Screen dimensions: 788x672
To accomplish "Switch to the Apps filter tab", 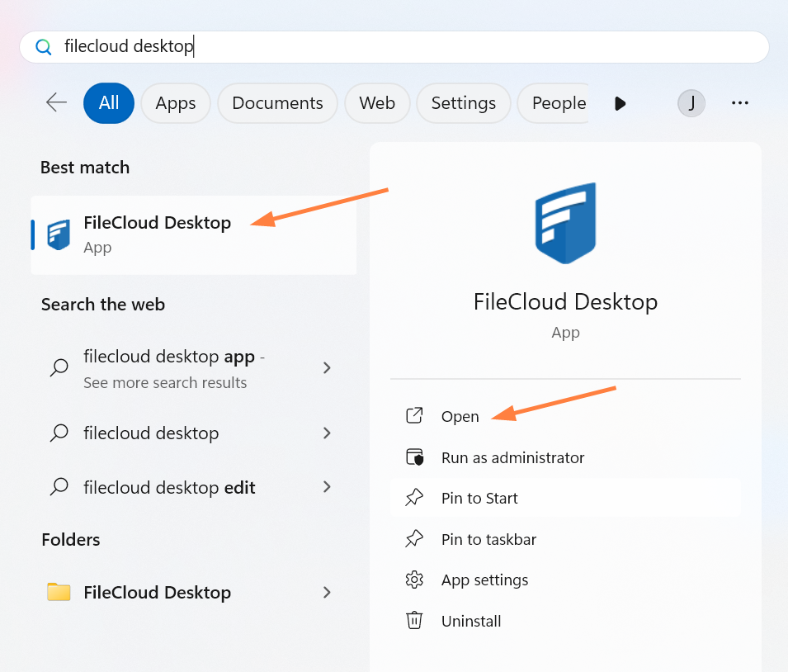I will (176, 103).
